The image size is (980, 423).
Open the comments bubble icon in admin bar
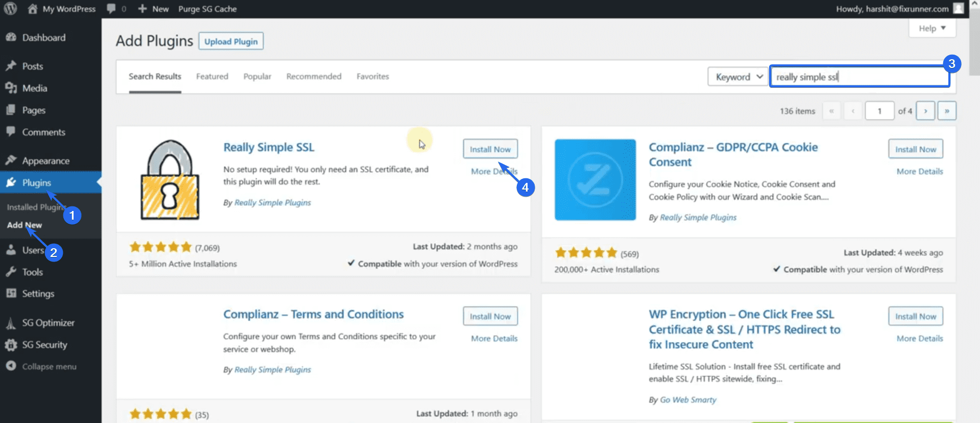click(111, 9)
